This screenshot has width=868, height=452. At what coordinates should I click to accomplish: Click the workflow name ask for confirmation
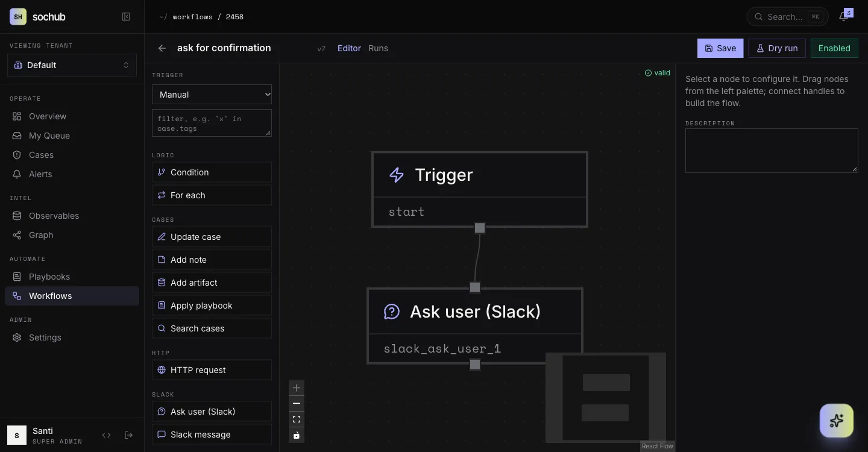[x=224, y=48]
